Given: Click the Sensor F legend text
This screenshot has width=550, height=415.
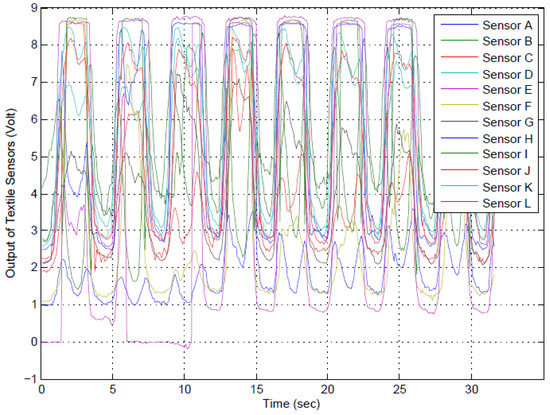Looking at the screenshot, I should [x=507, y=106].
